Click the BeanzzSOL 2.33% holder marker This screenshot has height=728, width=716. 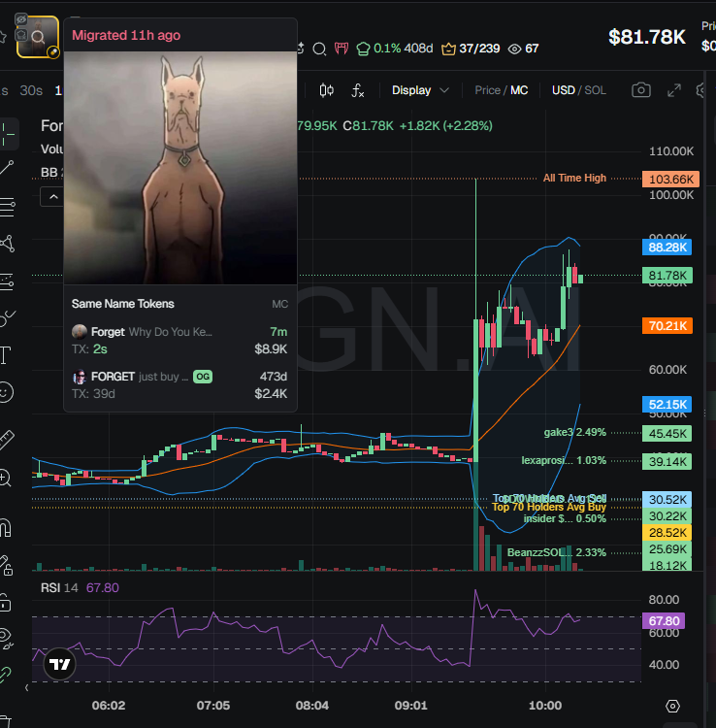click(x=556, y=552)
